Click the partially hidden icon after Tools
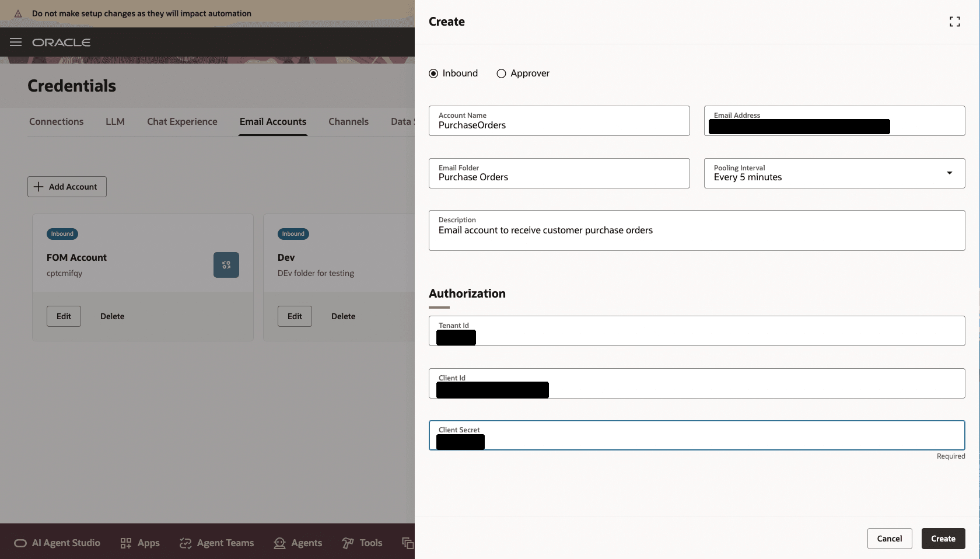The image size is (980, 559). click(408, 543)
